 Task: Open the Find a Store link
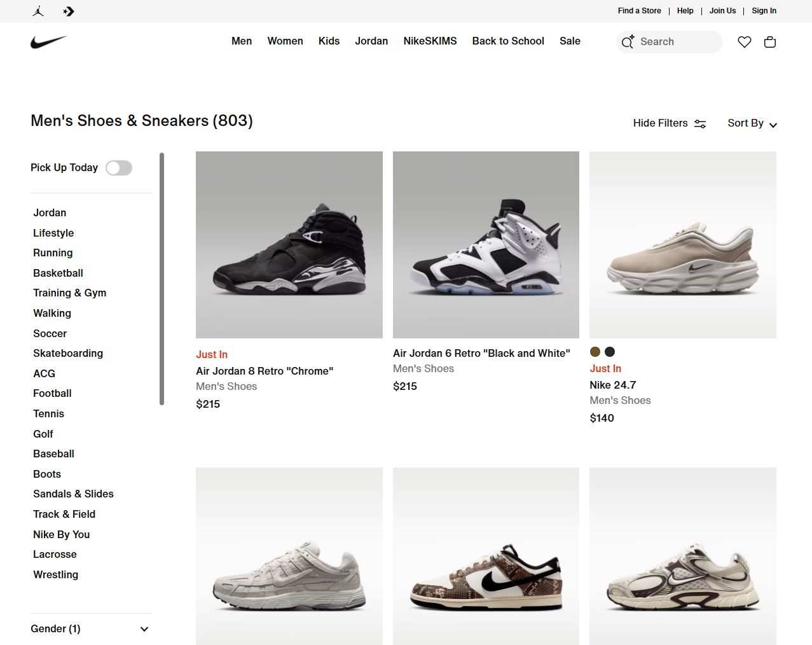pos(639,11)
